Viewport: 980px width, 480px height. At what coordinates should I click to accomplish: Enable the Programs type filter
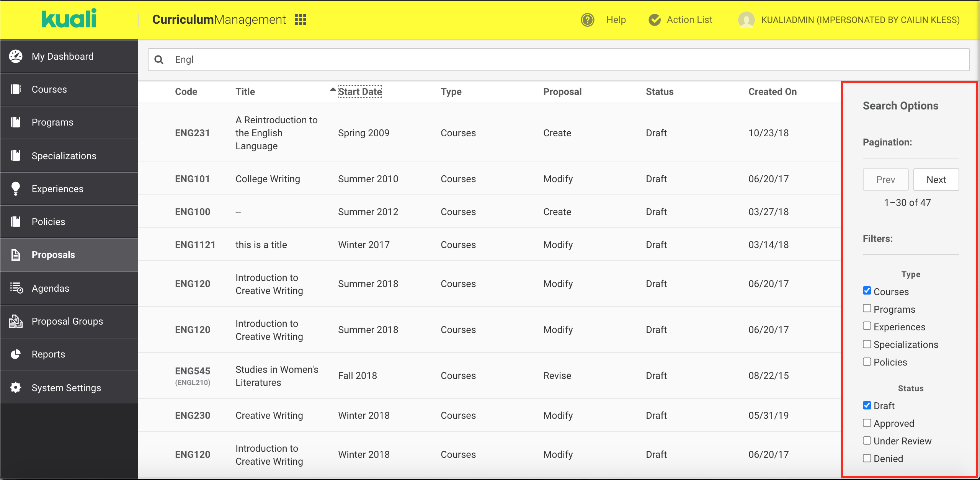pyautogui.click(x=867, y=309)
